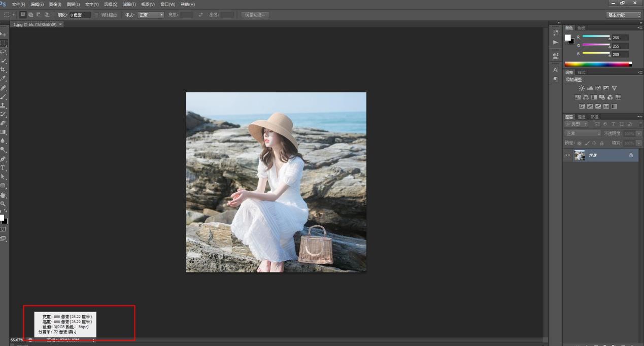Open the layer blend mode 正常 dropdown
Screen dimensions: 644x346
click(583, 133)
